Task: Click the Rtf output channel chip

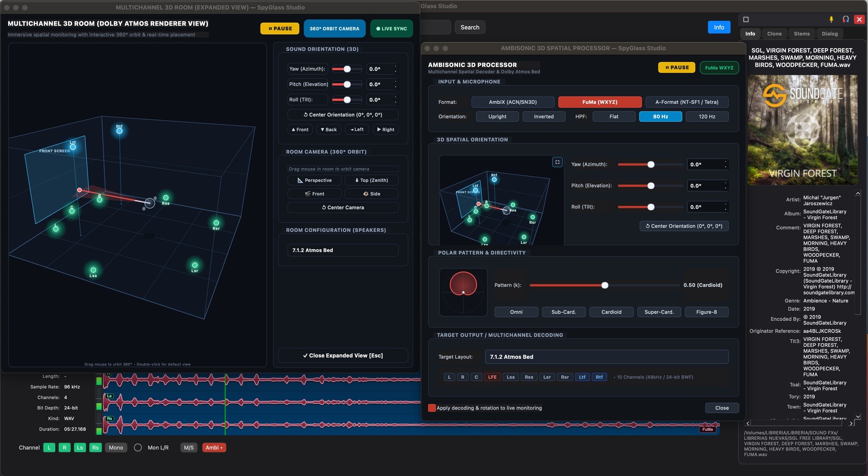Action: click(599, 377)
